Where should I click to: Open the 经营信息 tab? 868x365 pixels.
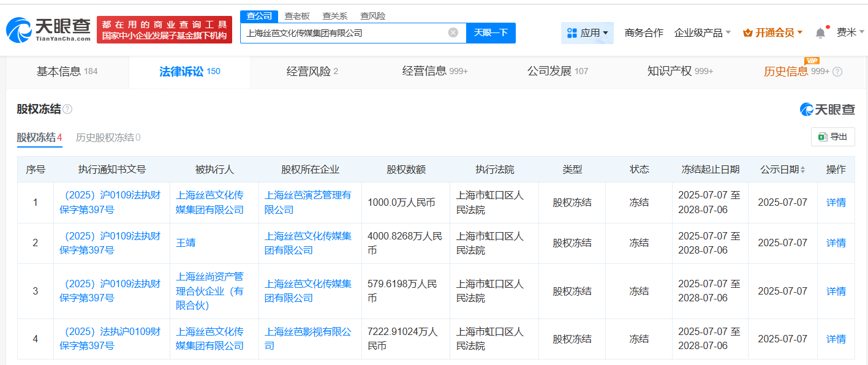point(435,72)
